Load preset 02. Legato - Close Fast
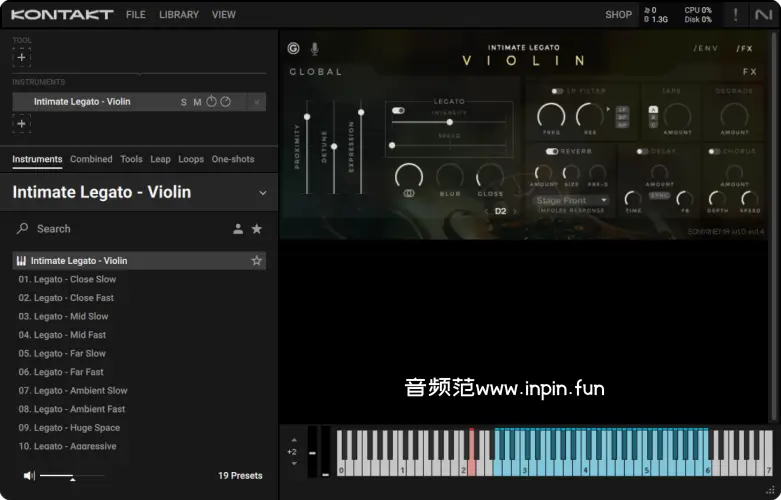The width and height of the screenshot is (781, 500). [139, 298]
